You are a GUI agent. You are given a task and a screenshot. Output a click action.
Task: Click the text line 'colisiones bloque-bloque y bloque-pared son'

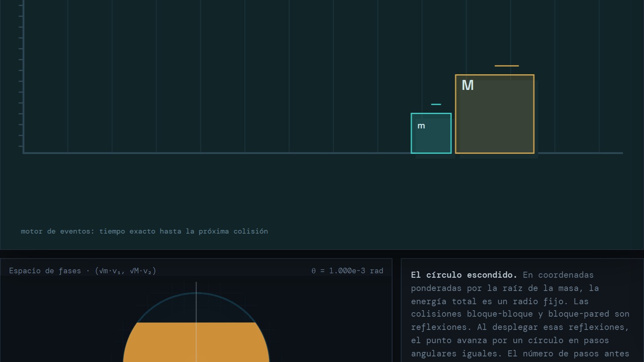pyautogui.click(x=520, y=314)
